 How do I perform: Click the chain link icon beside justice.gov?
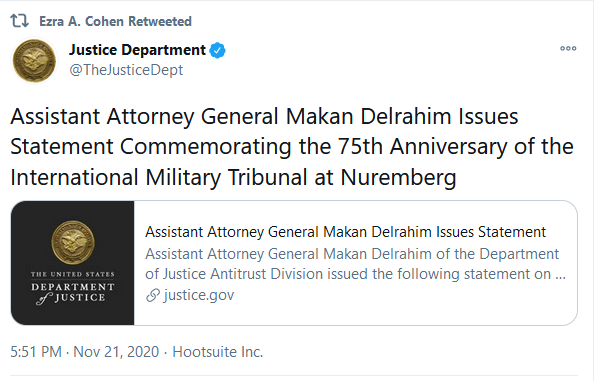click(x=153, y=295)
